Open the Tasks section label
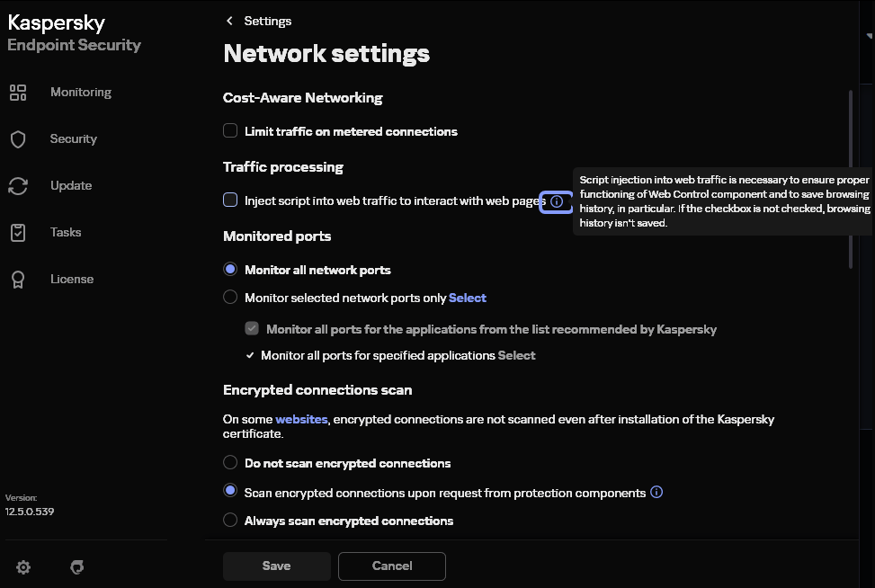Screen dimensions: 875x588 coord(66,233)
